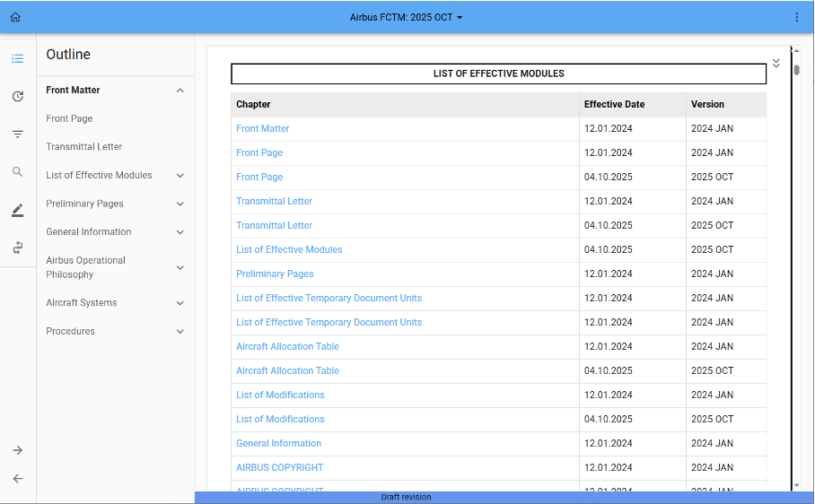815x504 pixels.
Task: Go to the home screen icon
Action: [15, 17]
